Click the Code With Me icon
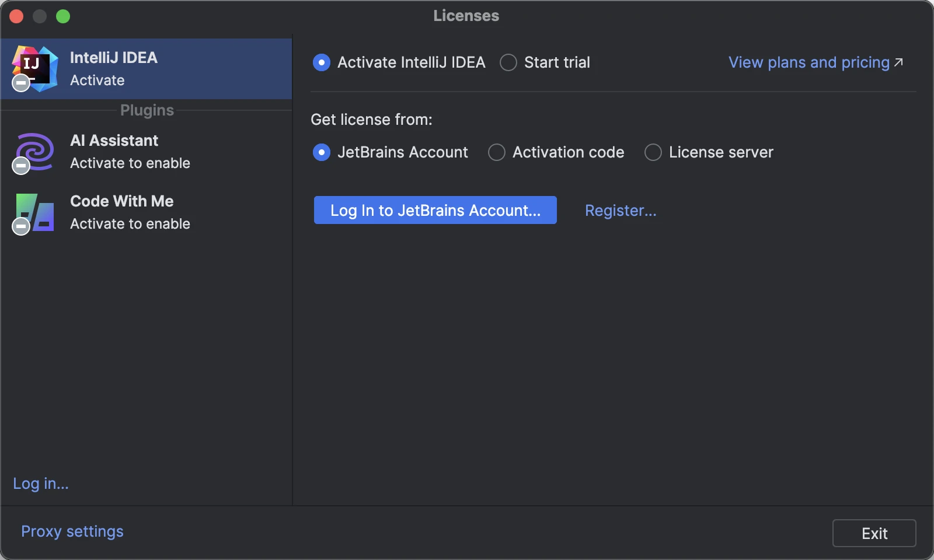The image size is (934, 560). coord(36,211)
